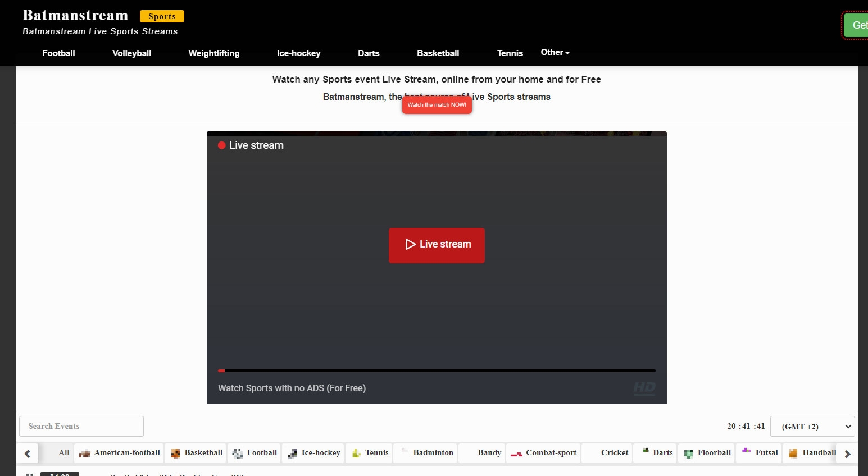Click the Search Events field

pos(81,426)
